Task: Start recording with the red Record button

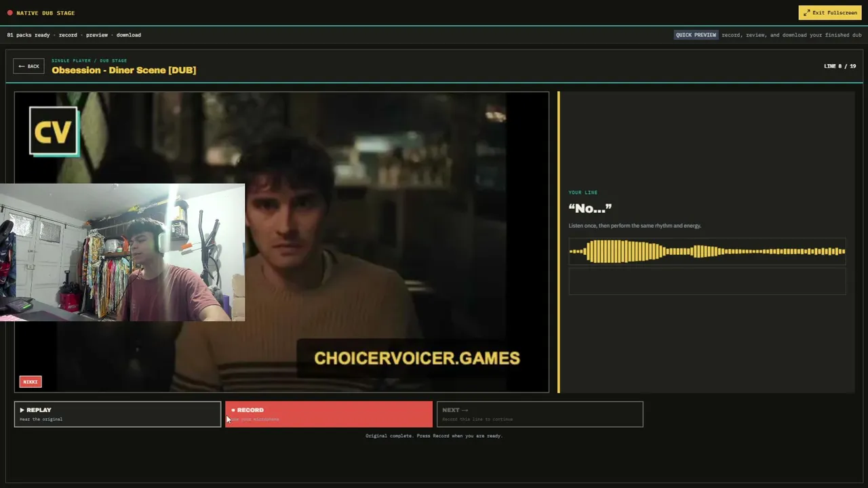Action: [329, 414]
